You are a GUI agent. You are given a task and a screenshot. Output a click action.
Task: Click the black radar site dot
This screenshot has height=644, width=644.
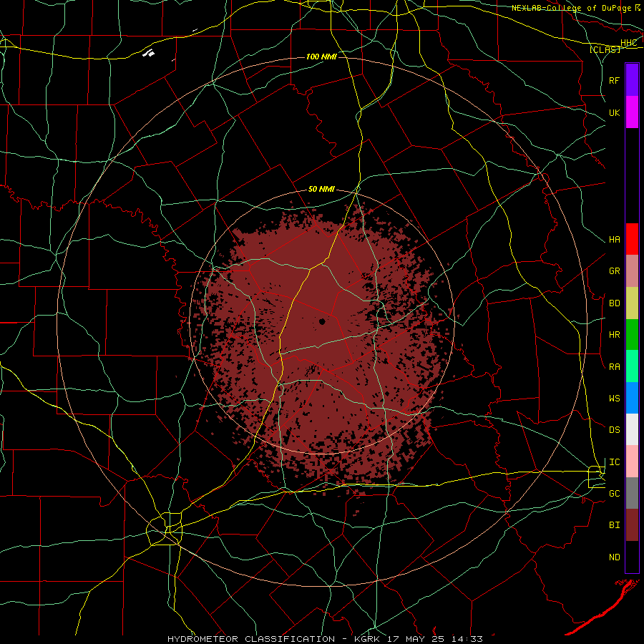click(322, 321)
